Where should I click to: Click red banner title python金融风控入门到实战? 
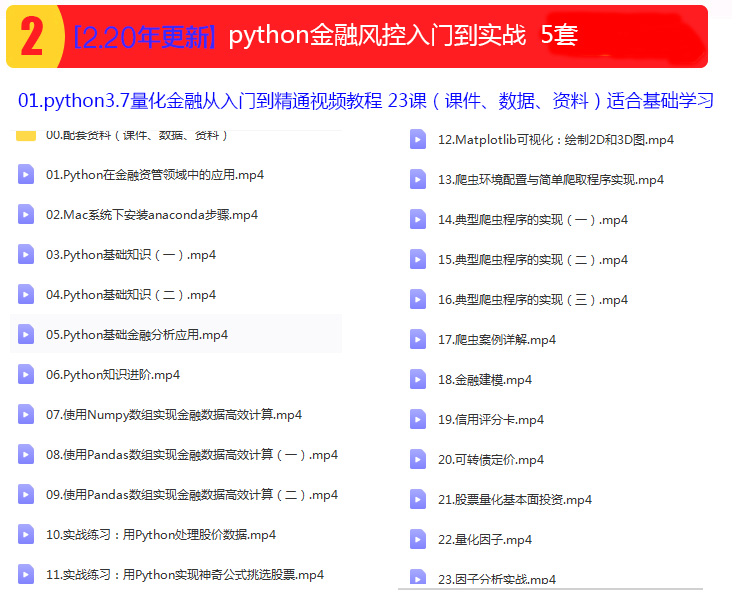(x=377, y=35)
